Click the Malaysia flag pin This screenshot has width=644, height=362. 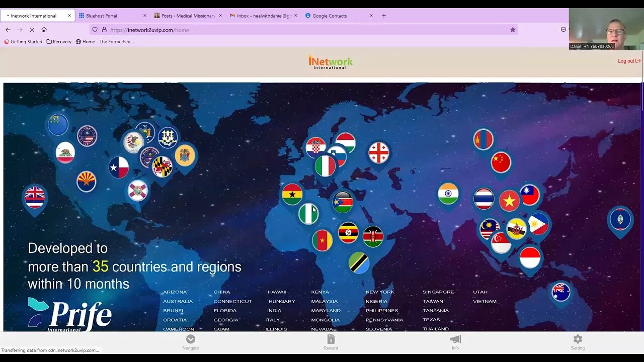click(490, 229)
